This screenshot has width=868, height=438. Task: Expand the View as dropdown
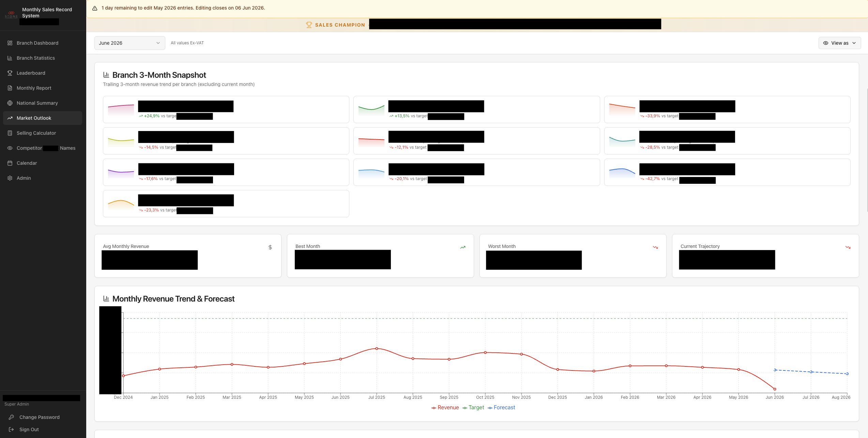(x=840, y=43)
